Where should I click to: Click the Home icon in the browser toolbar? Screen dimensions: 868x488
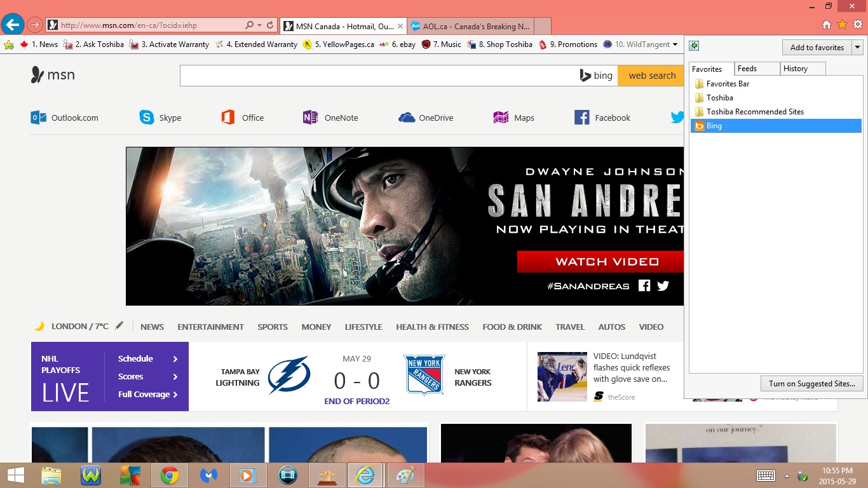(x=827, y=25)
